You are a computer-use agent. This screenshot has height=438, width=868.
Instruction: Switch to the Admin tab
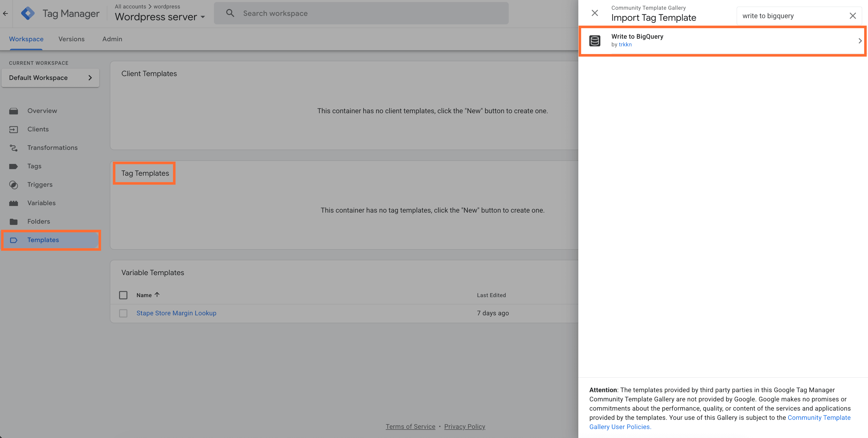(x=112, y=39)
